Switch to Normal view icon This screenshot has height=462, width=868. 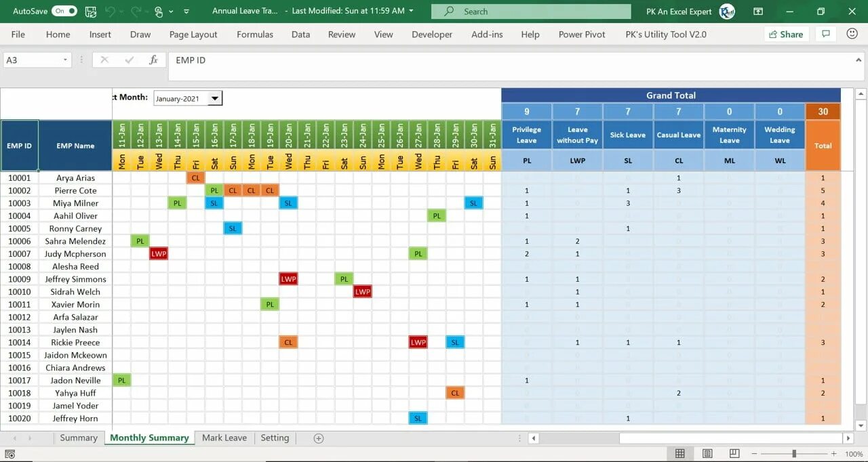coord(680,454)
